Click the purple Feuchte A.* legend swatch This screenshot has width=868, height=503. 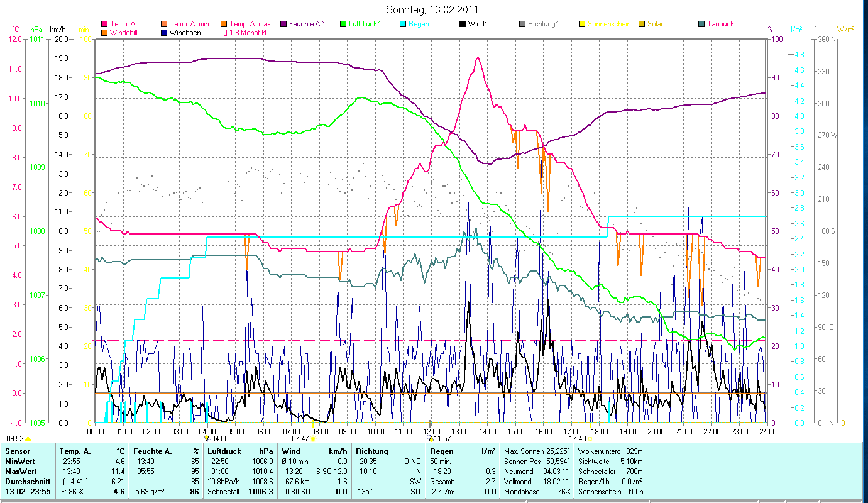click(284, 24)
